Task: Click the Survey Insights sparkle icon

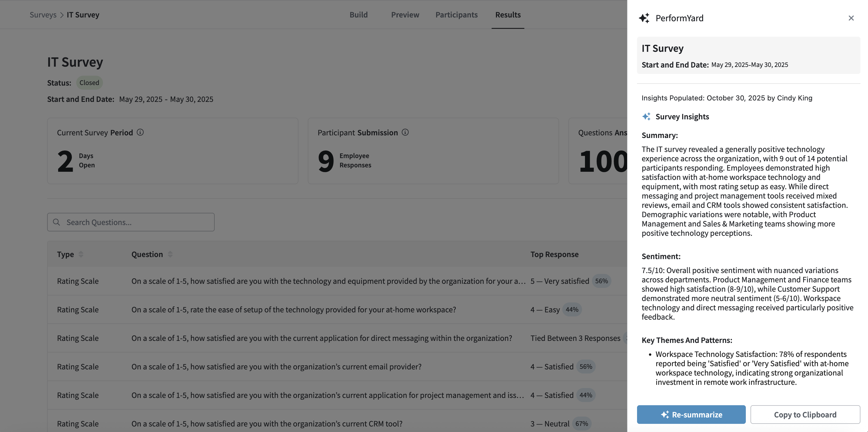Action: point(646,117)
